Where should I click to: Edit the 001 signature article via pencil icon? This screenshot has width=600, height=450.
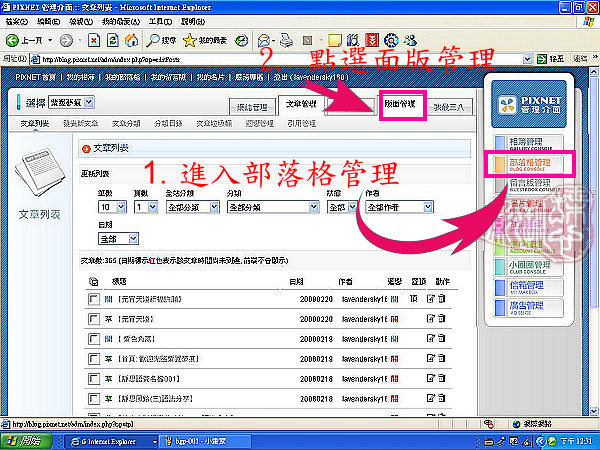point(431,378)
